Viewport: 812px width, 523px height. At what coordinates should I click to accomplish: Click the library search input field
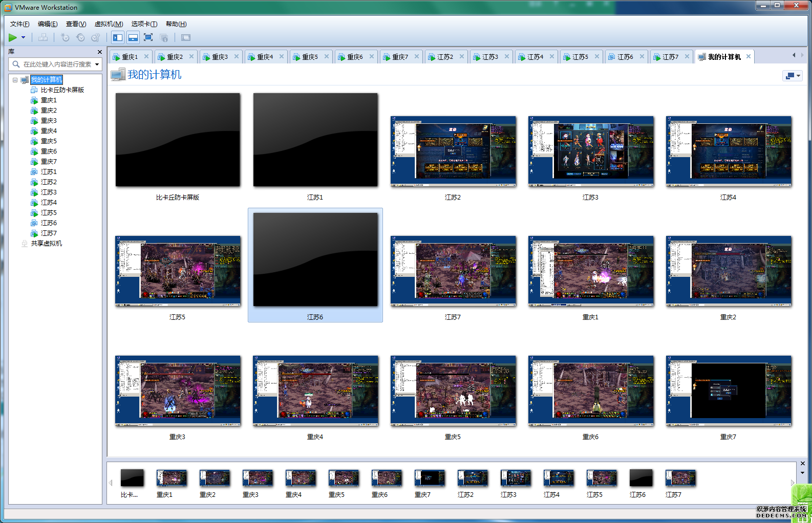click(x=56, y=64)
